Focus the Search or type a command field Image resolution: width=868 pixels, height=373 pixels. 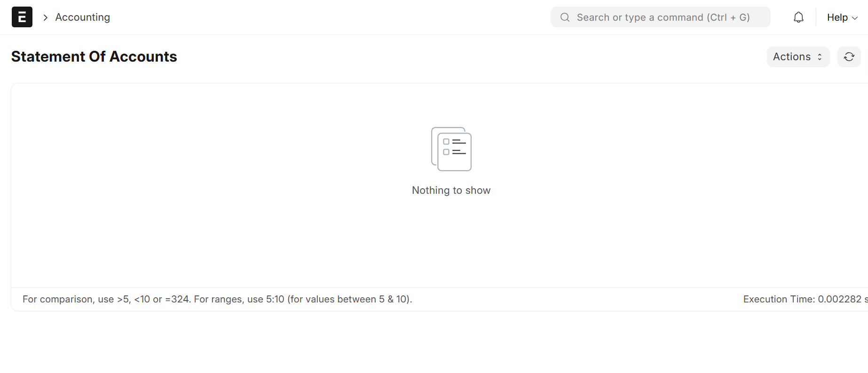pyautogui.click(x=660, y=17)
